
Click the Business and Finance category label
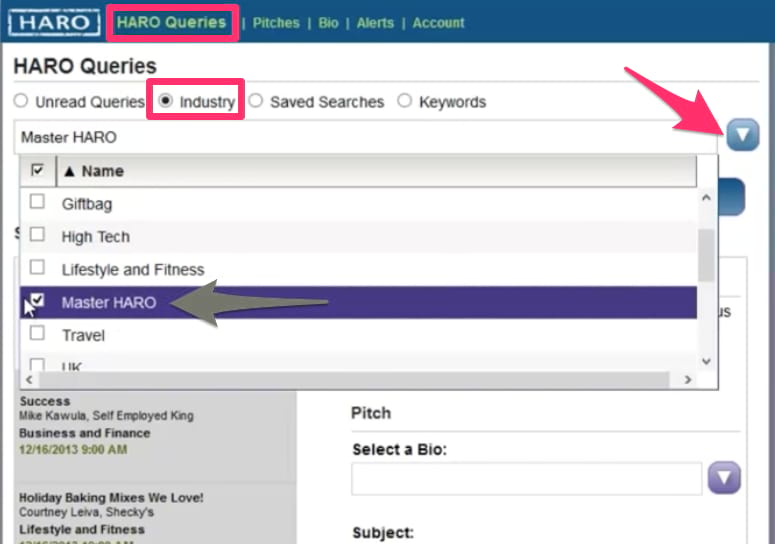click(85, 433)
